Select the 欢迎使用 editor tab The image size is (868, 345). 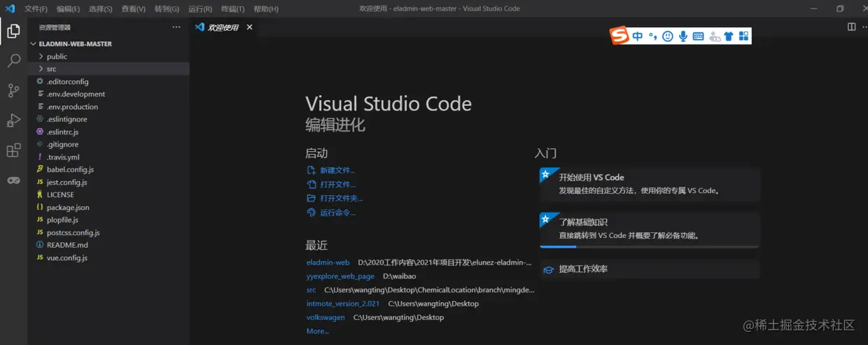pyautogui.click(x=223, y=27)
